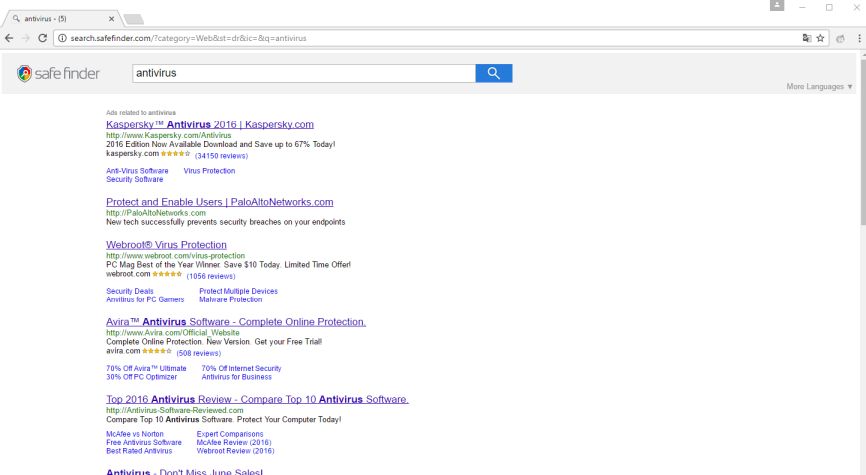866x475 pixels.
Task: Open Avira Antivirus Software result
Action: click(x=236, y=322)
